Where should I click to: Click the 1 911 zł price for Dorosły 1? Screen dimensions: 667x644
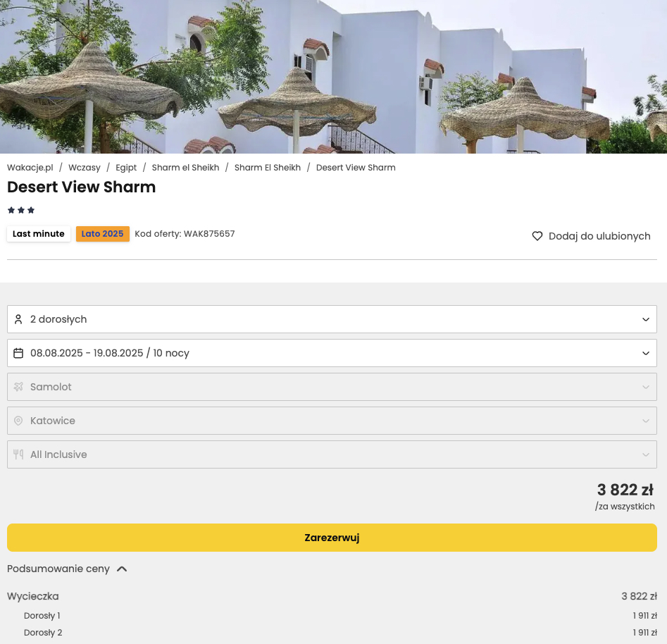645,616
